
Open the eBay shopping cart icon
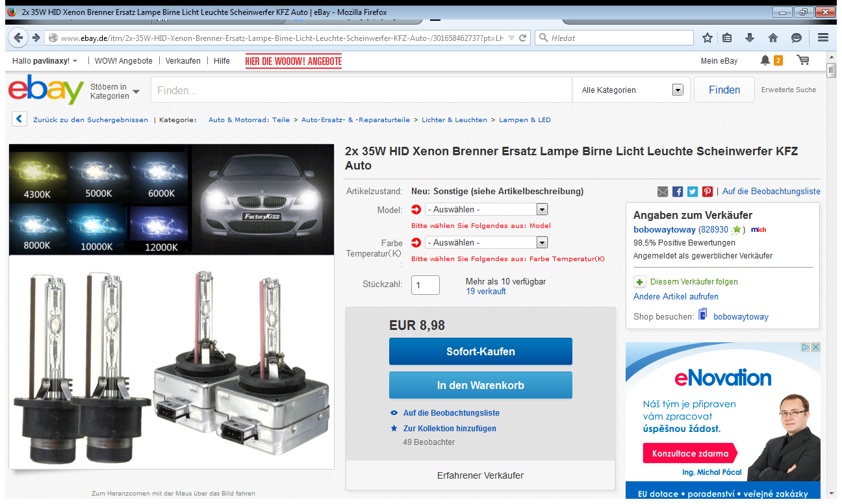803,60
